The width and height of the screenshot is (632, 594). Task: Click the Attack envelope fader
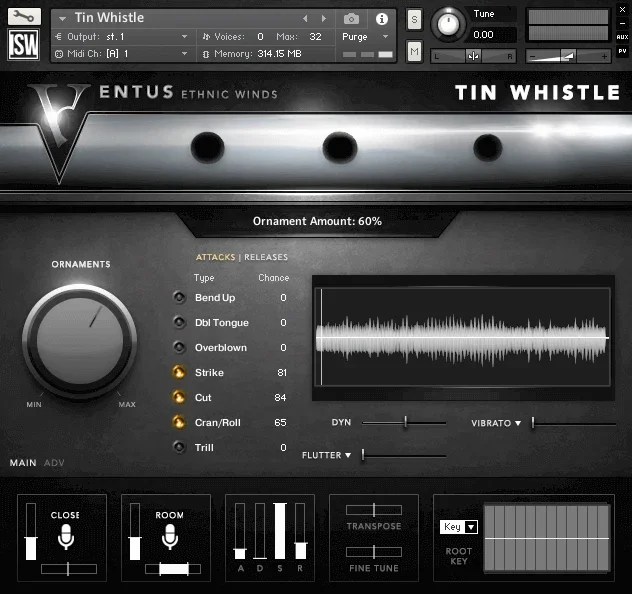coord(240,531)
